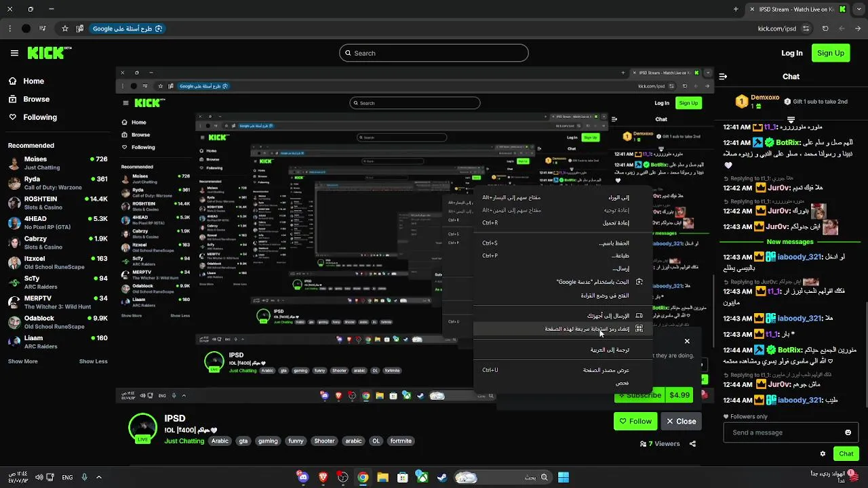Click the address bar showing kick.com/ipsd
This screenshot has width=868, height=488.
(x=776, y=28)
